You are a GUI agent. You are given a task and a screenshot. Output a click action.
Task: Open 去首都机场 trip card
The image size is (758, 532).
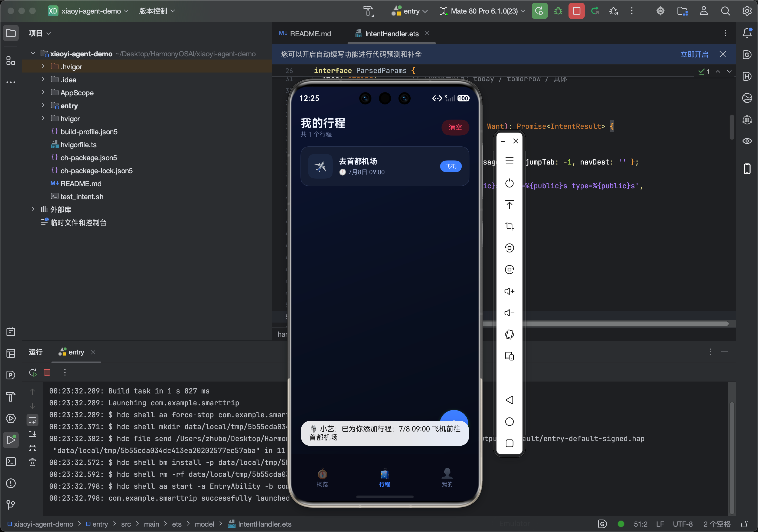385,166
